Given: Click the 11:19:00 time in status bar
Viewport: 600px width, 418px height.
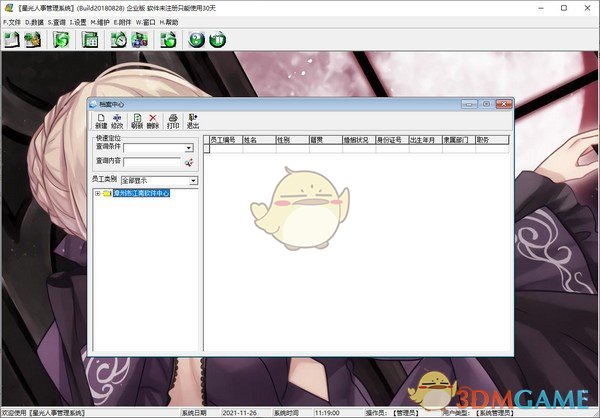Looking at the screenshot, I should (327, 413).
